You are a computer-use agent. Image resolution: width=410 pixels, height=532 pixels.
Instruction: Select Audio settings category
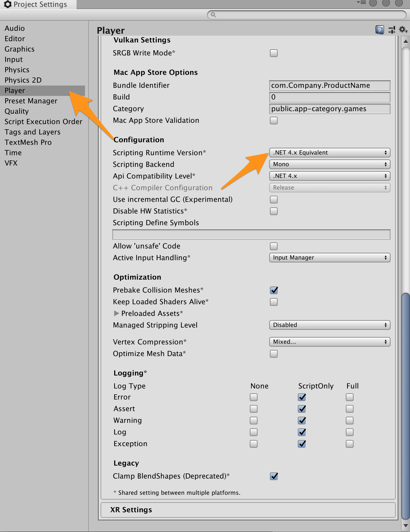click(15, 28)
